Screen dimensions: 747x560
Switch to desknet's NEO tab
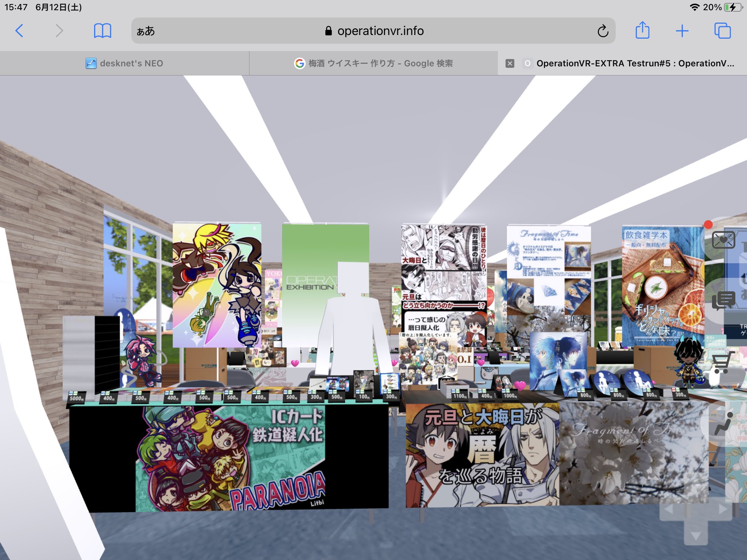(x=124, y=63)
